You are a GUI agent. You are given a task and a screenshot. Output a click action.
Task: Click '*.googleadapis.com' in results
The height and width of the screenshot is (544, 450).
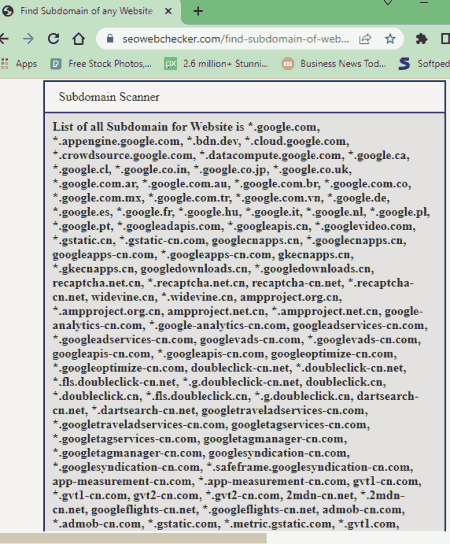pyautogui.click(x=169, y=226)
